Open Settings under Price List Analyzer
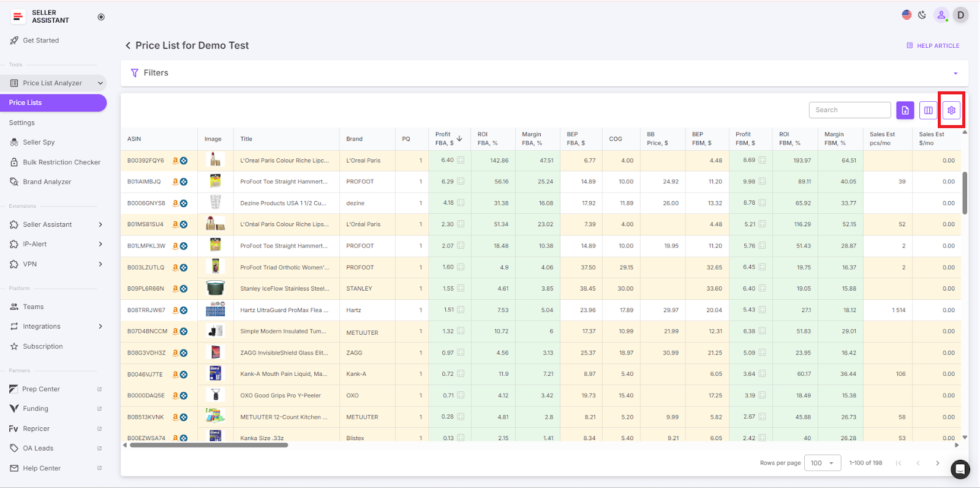980x488 pixels. coord(22,123)
